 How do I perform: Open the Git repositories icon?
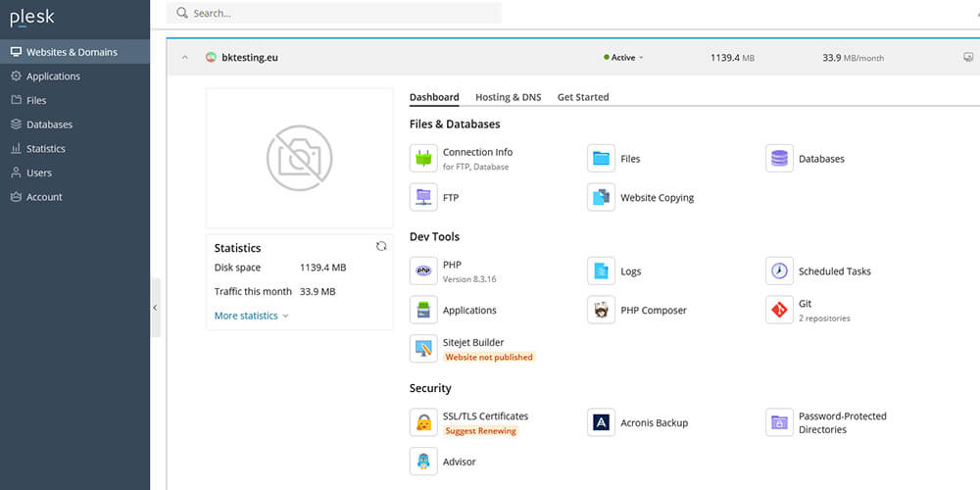(779, 311)
